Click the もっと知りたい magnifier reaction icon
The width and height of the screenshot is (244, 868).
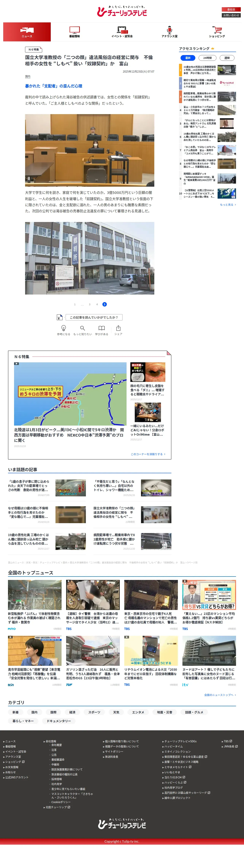(83, 328)
